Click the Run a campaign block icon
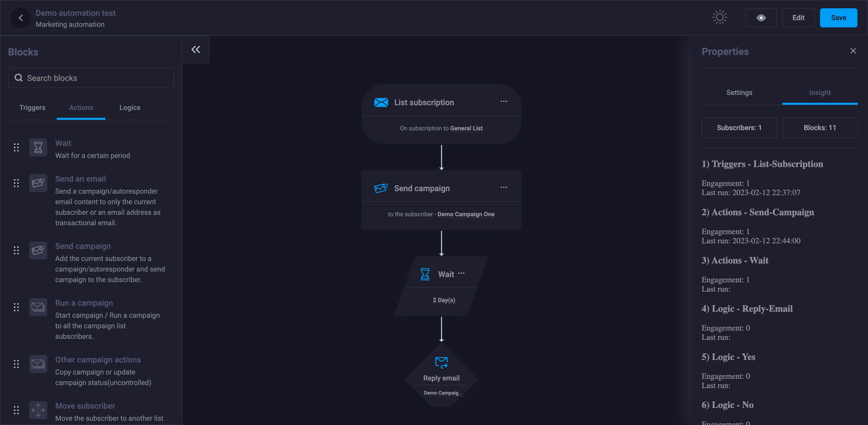868x425 pixels. click(38, 307)
